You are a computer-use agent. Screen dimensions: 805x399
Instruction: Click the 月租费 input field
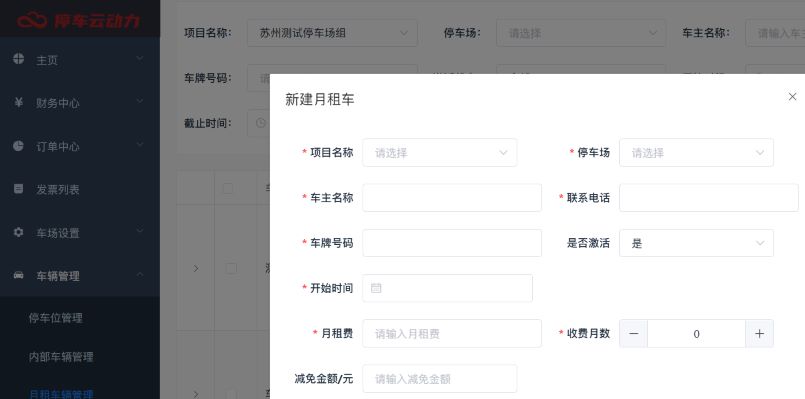pos(452,334)
